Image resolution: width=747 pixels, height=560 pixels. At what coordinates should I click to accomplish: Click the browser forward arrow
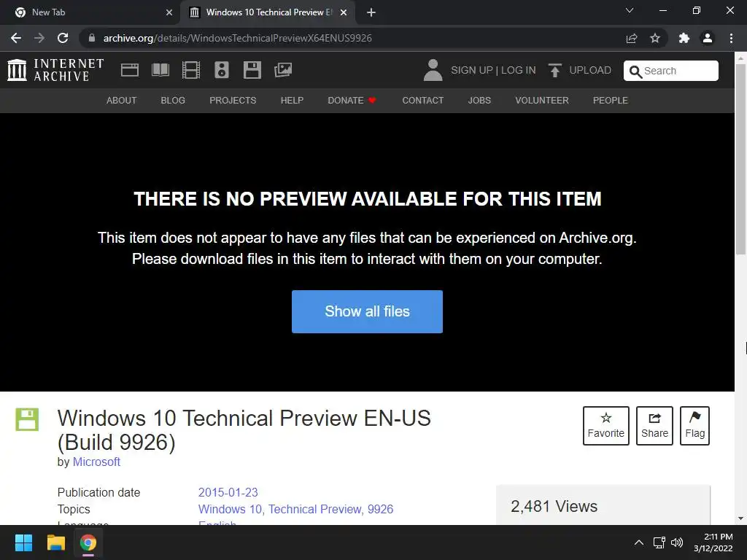tap(39, 38)
